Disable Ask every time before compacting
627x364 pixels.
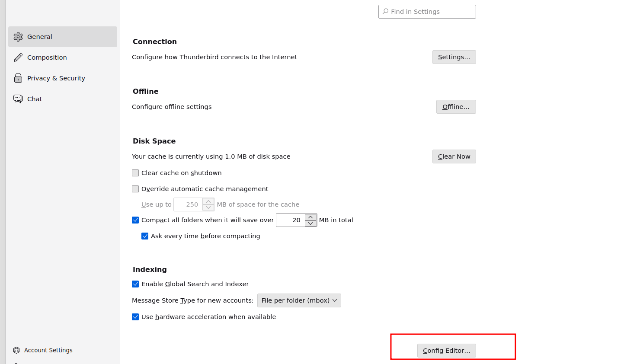click(145, 236)
